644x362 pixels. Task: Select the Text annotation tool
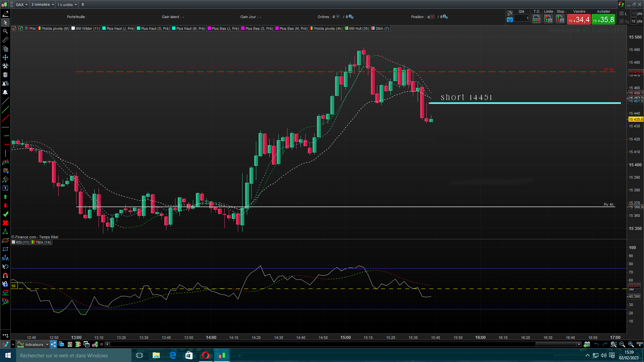tap(5, 188)
